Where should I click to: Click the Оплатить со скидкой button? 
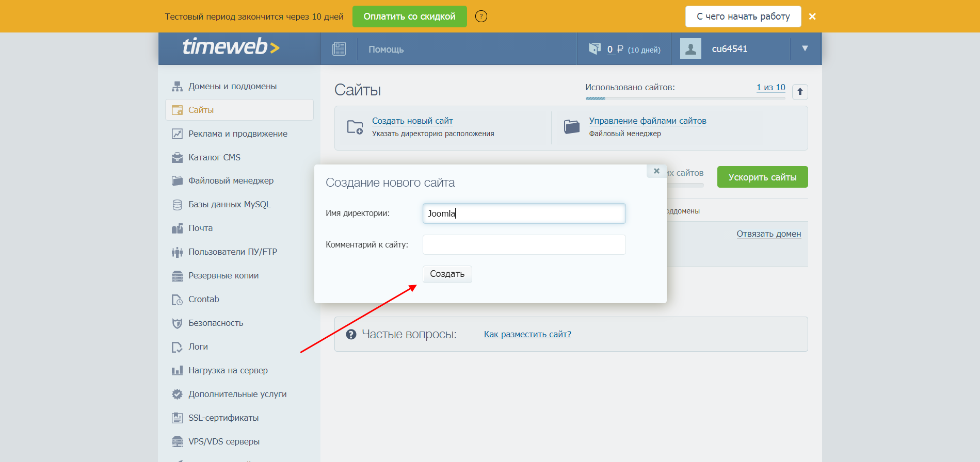point(409,16)
